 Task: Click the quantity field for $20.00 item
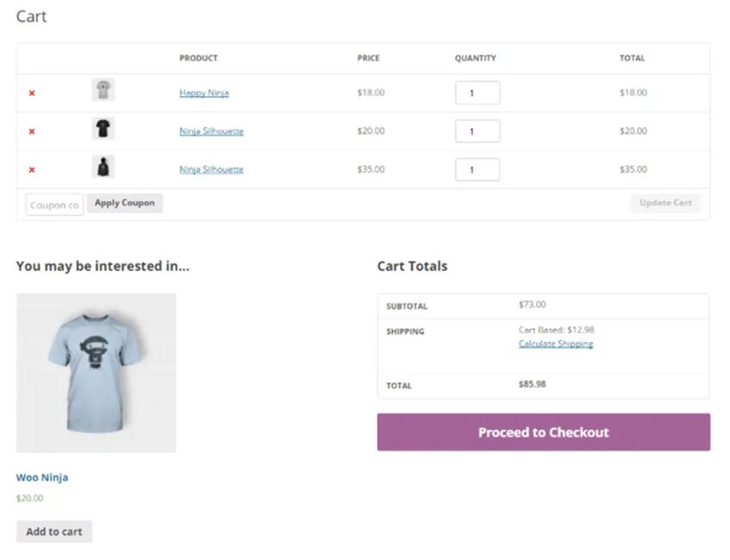pyautogui.click(x=477, y=131)
